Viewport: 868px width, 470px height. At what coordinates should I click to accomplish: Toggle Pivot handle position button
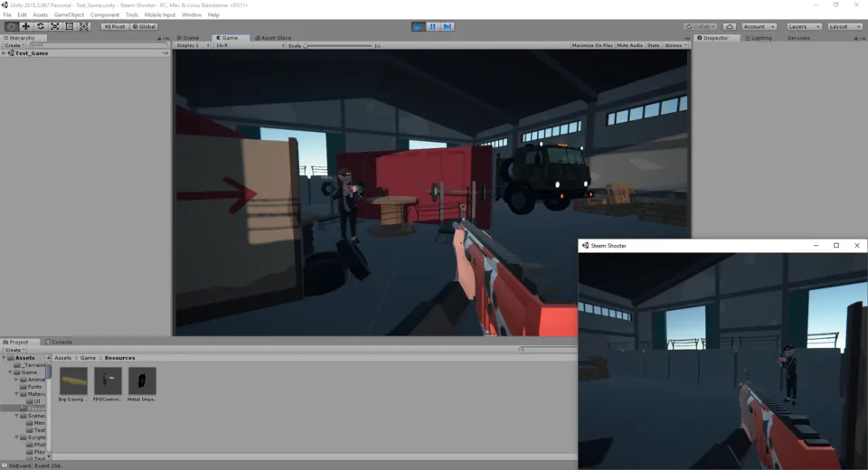[x=115, y=26]
